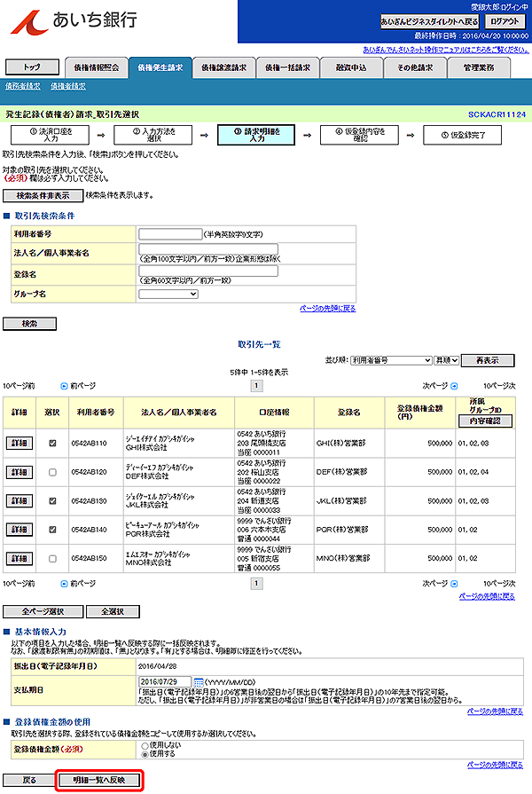Uncheck the JKL株式会社 row checkbox
The width and height of the screenshot is (532, 794).
point(52,501)
